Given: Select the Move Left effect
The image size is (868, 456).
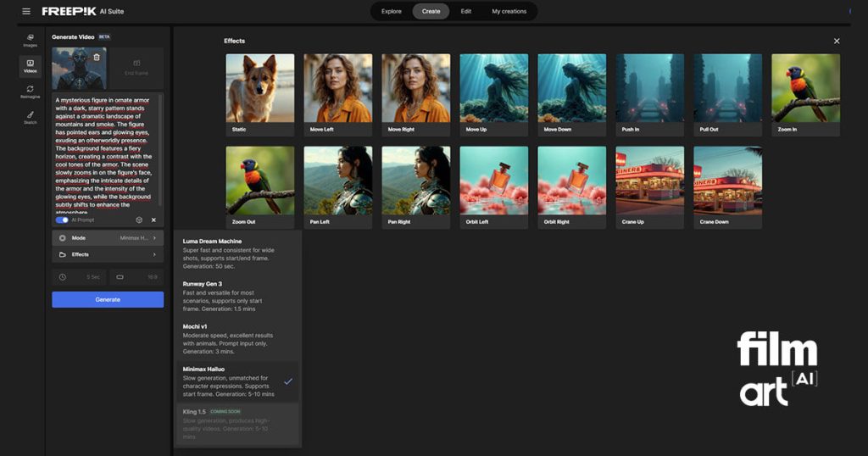Looking at the screenshot, I should [x=337, y=95].
